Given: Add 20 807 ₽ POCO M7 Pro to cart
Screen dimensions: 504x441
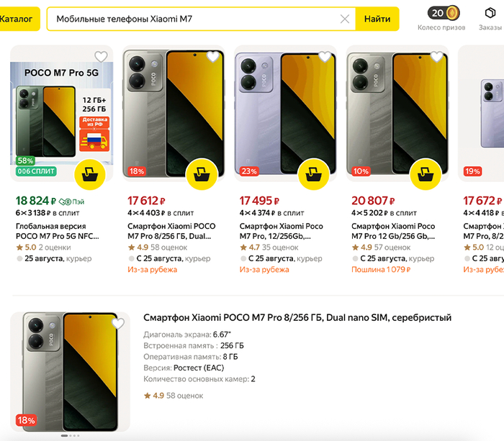Looking at the screenshot, I should 425,174.
